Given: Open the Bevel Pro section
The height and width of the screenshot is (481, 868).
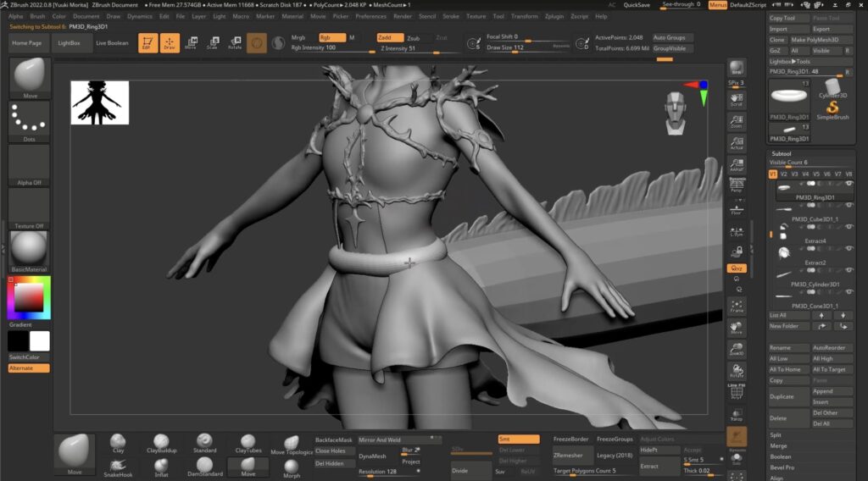Looking at the screenshot, I should pos(782,467).
